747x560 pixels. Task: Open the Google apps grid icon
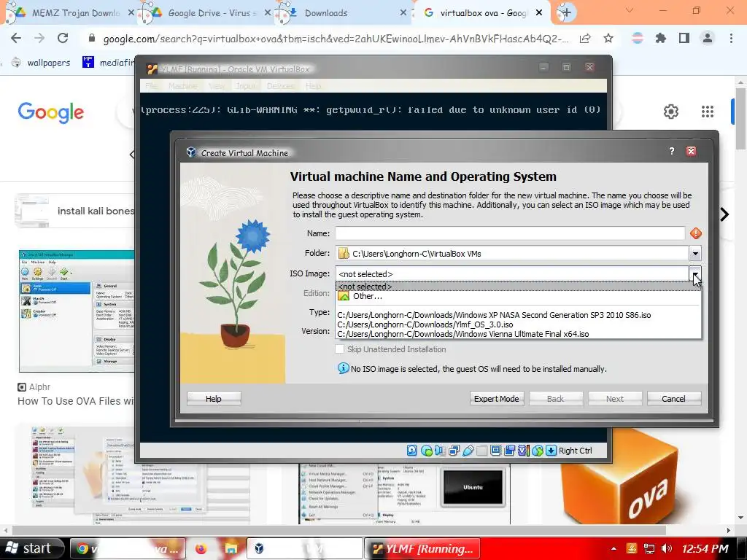(x=708, y=112)
